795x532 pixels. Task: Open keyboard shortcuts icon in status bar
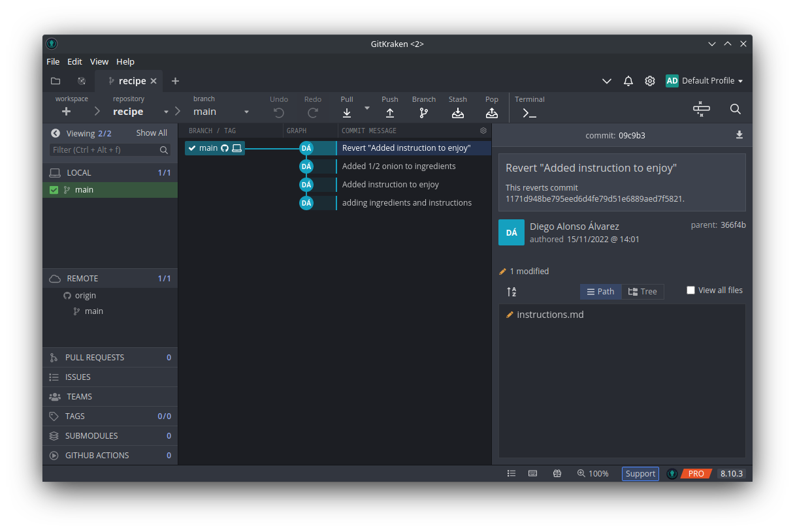tap(533, 474)
